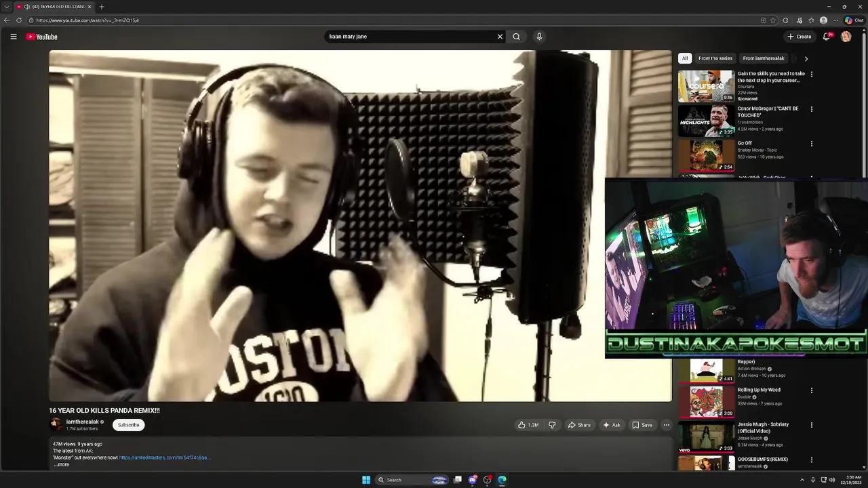Open the YouTube hamburger guide menu
The height and width of the screenshot is (488, 868).
point(13,37)
